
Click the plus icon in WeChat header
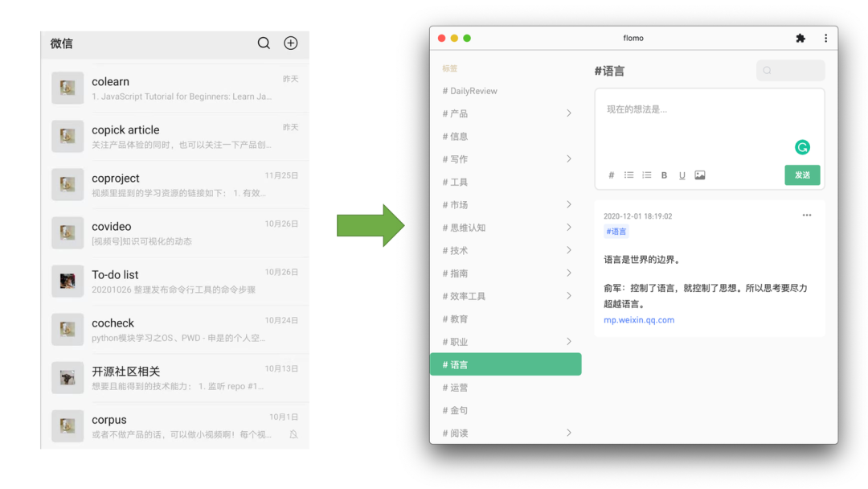click(291, 43)
